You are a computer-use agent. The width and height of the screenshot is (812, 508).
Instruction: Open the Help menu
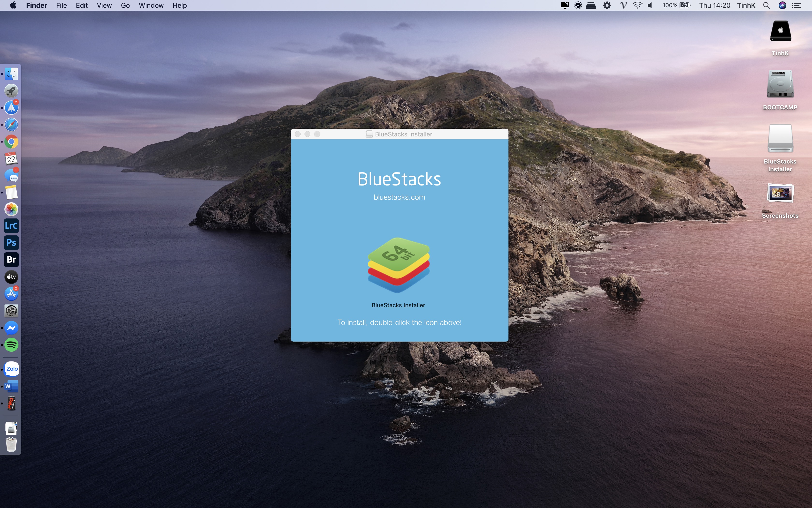tap(180, 5)
